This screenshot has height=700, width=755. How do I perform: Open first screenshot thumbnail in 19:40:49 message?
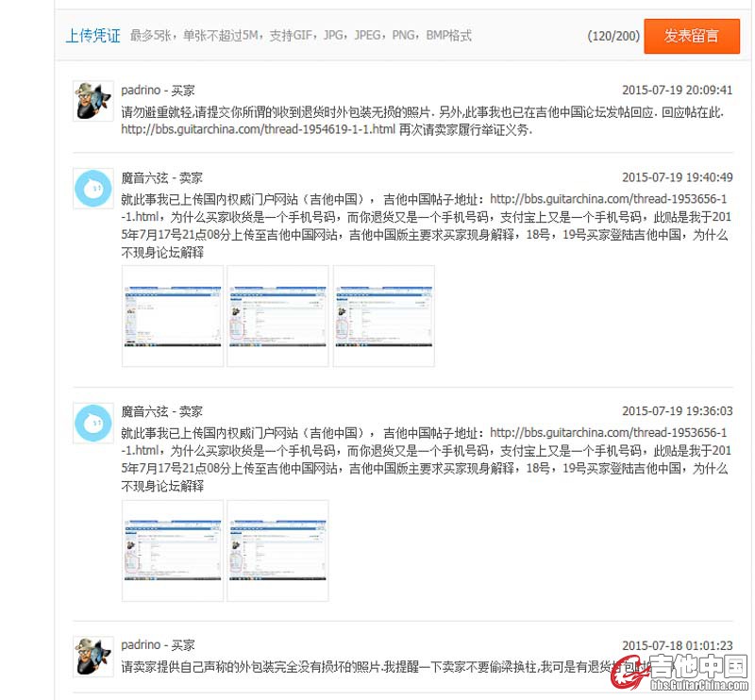(x=173, y=315)
